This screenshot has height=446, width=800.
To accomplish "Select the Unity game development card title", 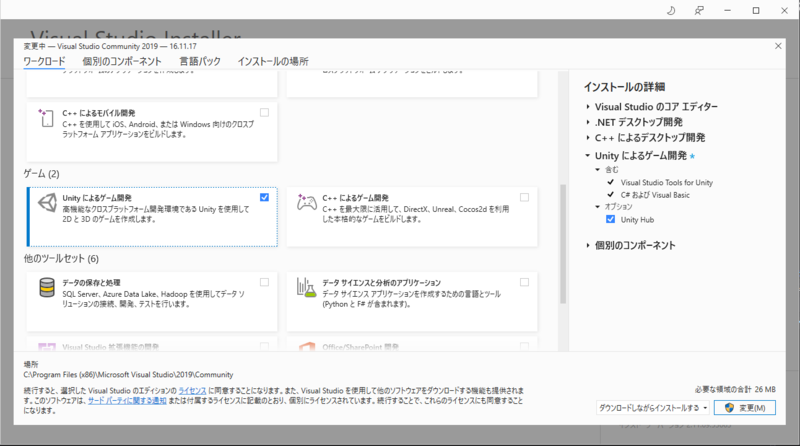I will click(97, 198).
